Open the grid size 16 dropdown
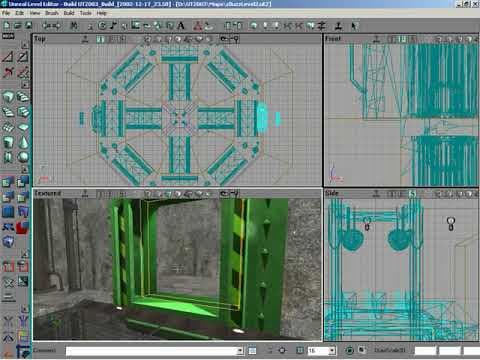Image resolution: width=480 pixels, height=360 pixels. pyautogui.click(x=332, y=351)
